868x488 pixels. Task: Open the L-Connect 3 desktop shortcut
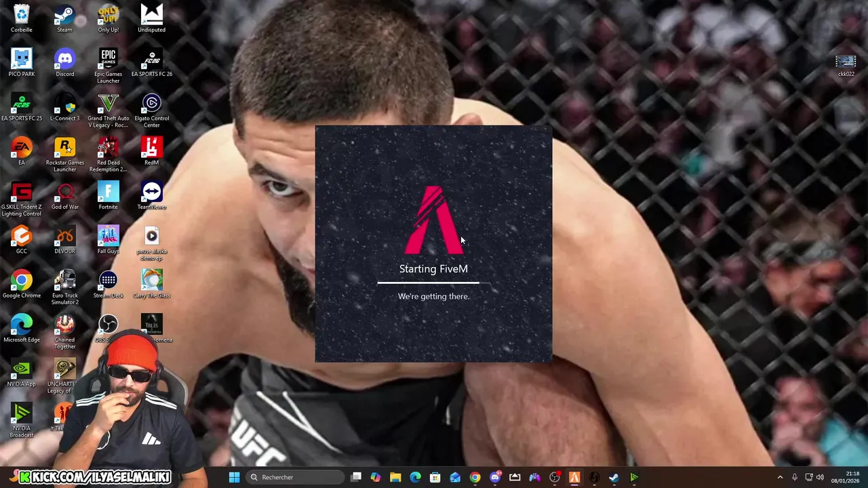[65, 106]
